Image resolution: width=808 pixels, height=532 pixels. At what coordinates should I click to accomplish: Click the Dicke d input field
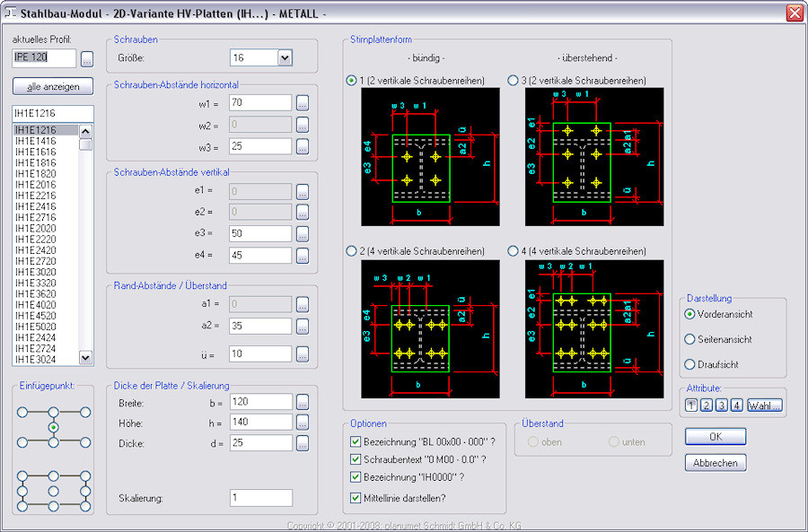pos(260,443)
